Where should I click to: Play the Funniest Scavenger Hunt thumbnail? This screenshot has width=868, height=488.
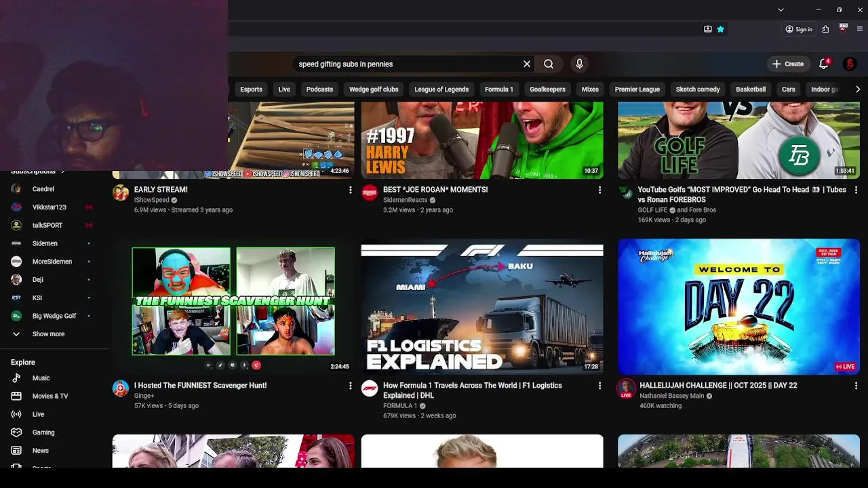tap(233, 306)
